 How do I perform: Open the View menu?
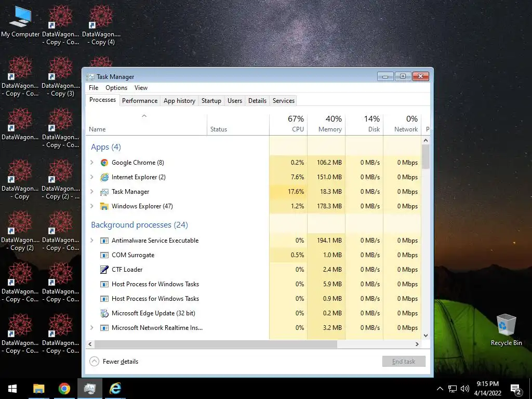[x=141, y=88]
